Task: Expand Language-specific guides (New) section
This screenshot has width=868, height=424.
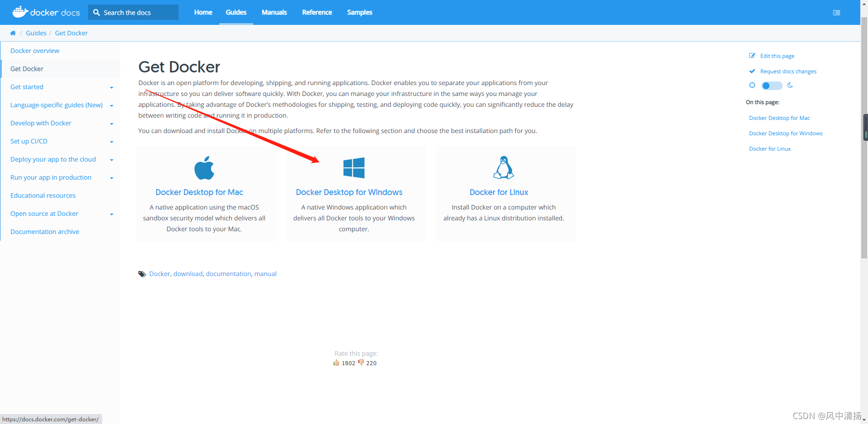Action: point(112,105)
